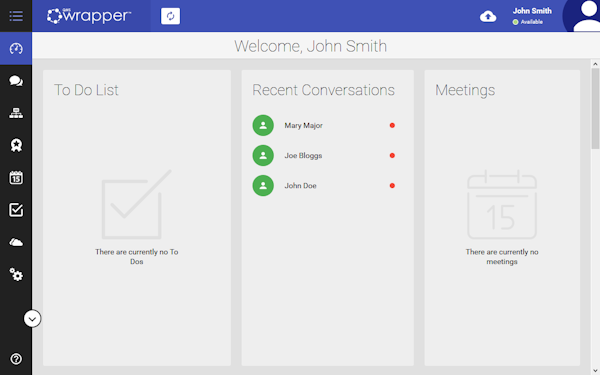Click red status dot beside John Doe

point(392,186)
